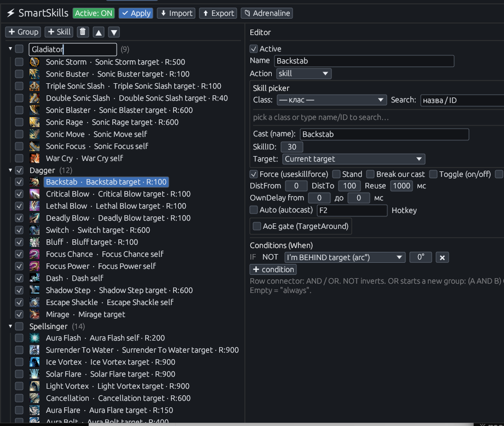Click the + condition button
The image size is (504, 426).
point(273,269)
